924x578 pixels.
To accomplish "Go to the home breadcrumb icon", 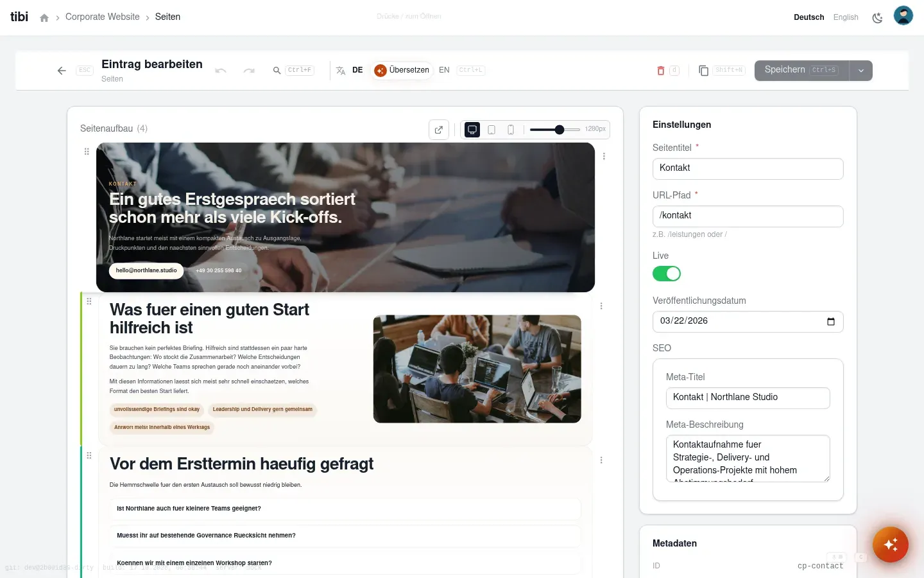I will click(x=44, y=17).
